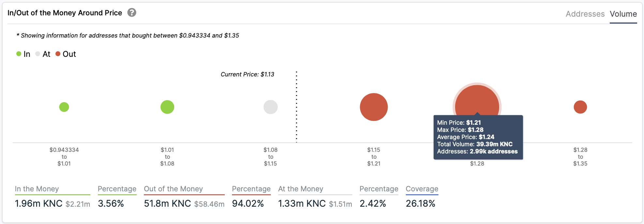Select the $0.943334 to $1.01 green bubble
The height and width of the screenshot is (224, 644).
pos(64,107)
